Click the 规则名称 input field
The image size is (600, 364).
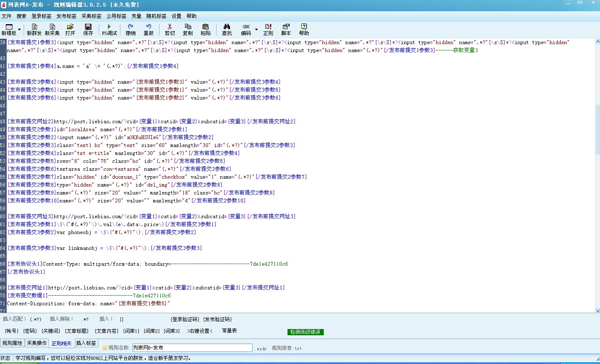[x=192, y=348]
